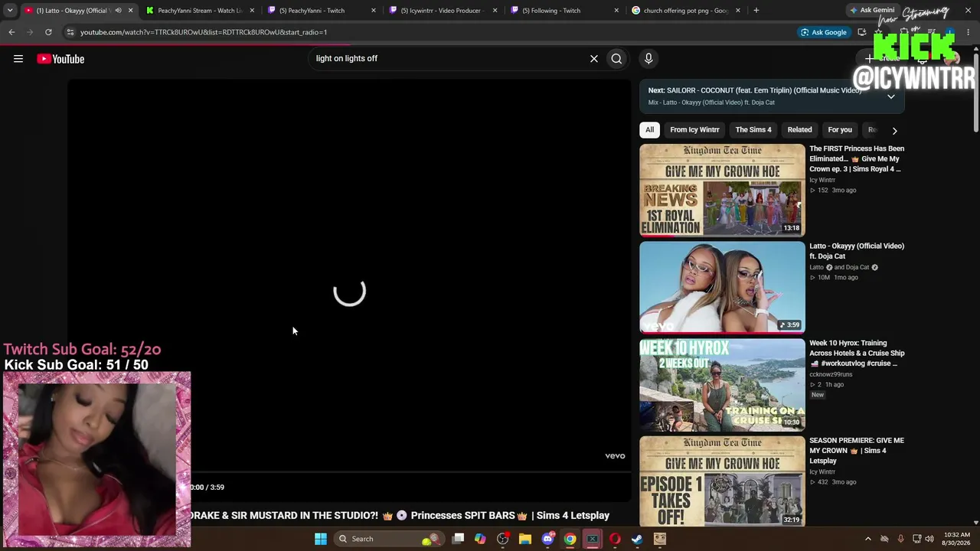
Task: View site information icon in address bar
Action: [70, 32]
